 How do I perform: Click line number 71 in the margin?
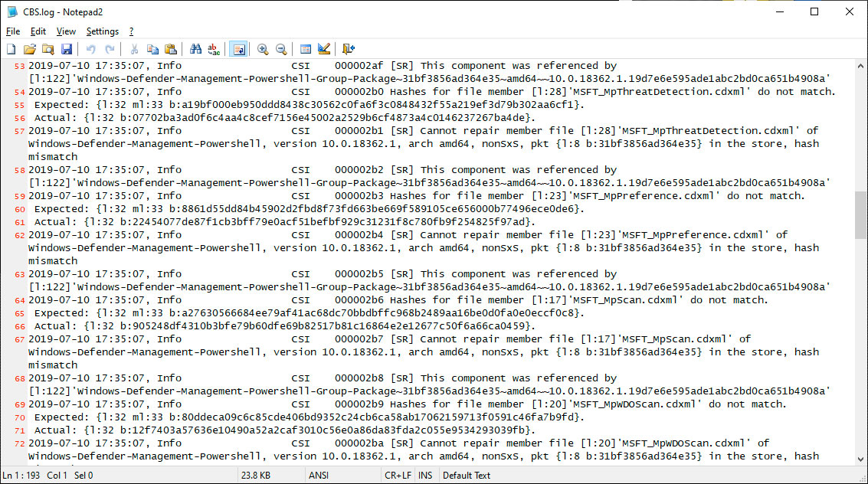[19, 431]
